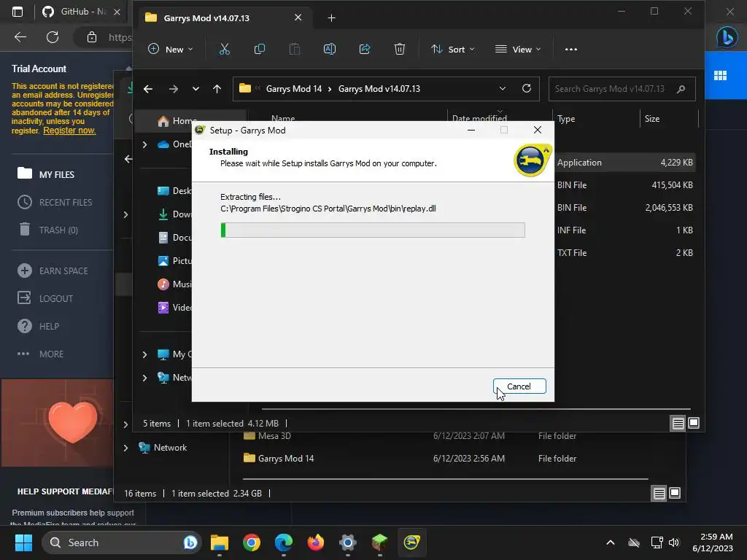Go back in File Explorer navigation

(148, 89)
